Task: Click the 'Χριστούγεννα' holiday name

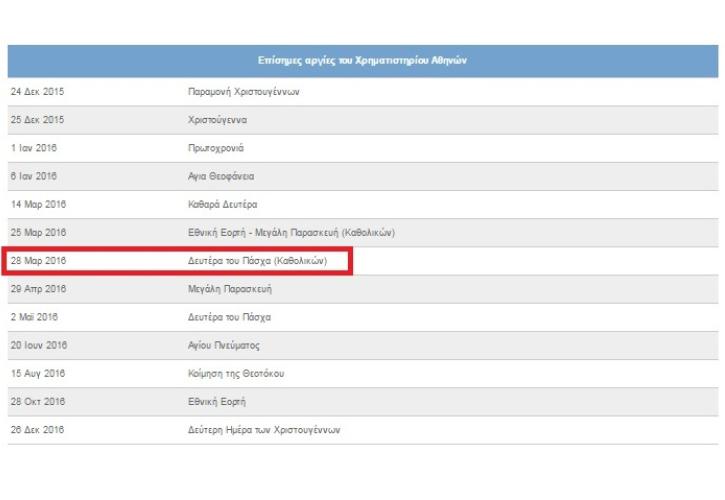Action: coord(217,120)
